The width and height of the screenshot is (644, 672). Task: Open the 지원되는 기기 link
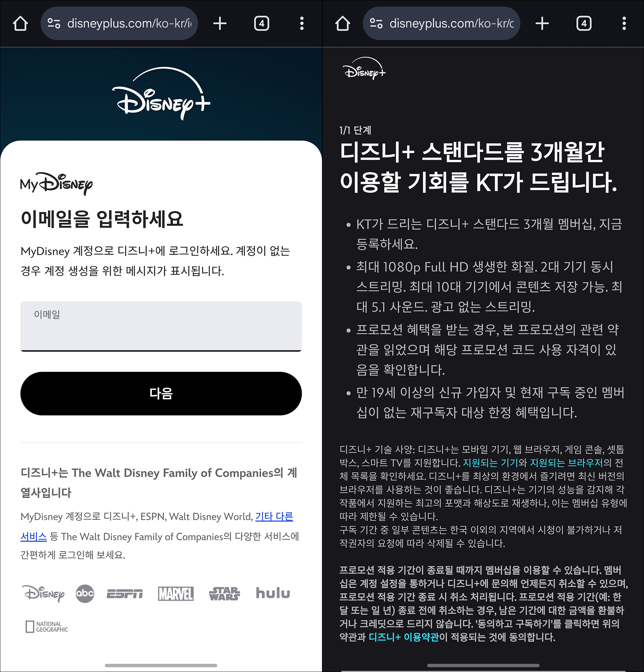(490, 463)
